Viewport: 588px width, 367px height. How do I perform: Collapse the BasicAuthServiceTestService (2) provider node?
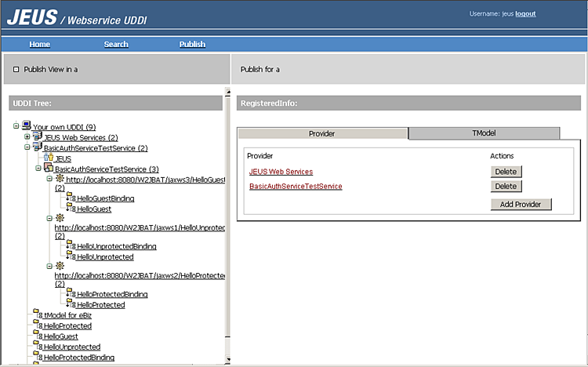coord(27,147)
